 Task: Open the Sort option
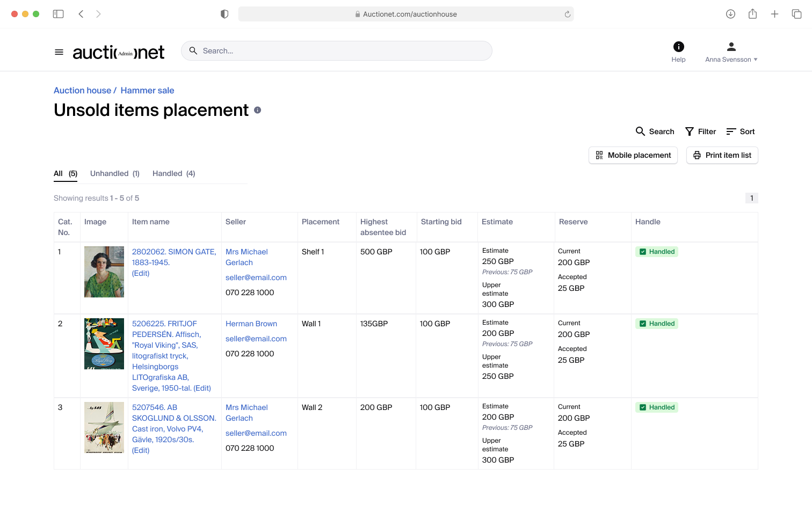(741, 131)
